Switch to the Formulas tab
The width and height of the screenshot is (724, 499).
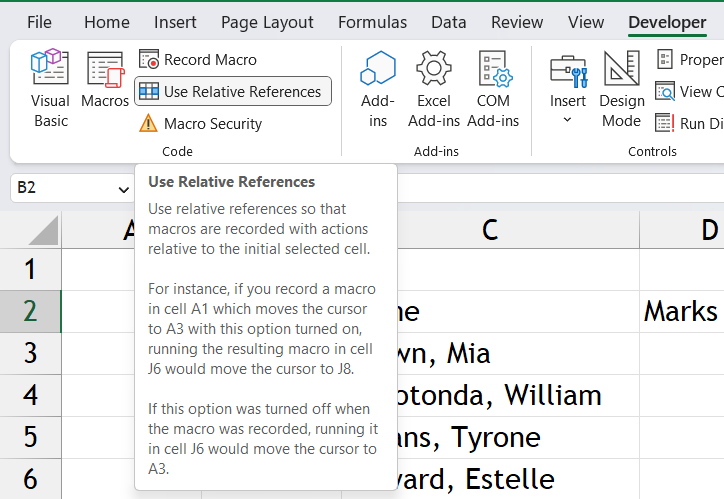[372, 22]
